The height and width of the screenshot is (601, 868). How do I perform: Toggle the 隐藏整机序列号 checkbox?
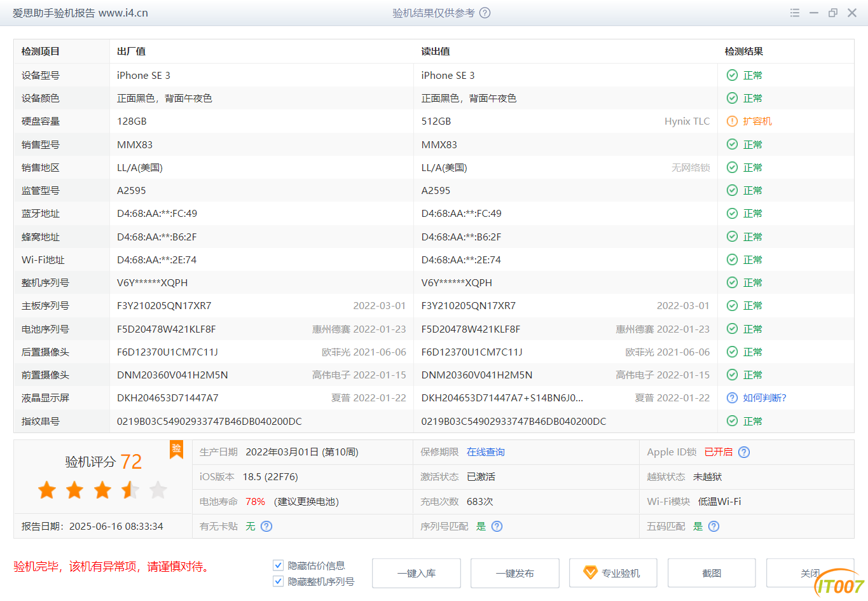pyautogui.click(x=278, y=581)
